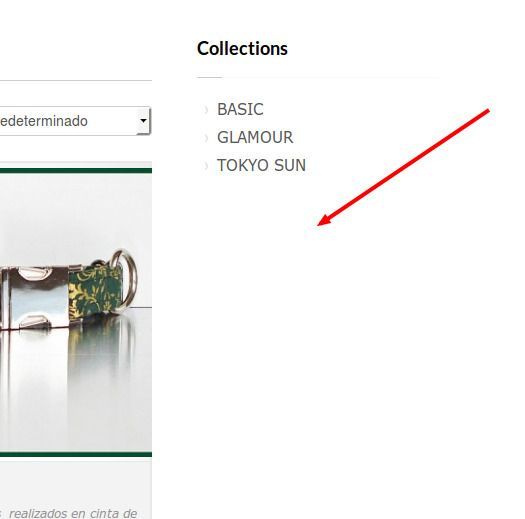Open the TOKYO SUN collection link
The height and width of the screenshot is (519, 525).
click(261, 165)
